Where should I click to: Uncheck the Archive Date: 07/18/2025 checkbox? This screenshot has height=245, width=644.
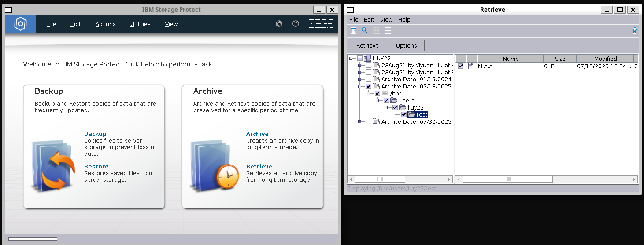(x=369, y=86)
